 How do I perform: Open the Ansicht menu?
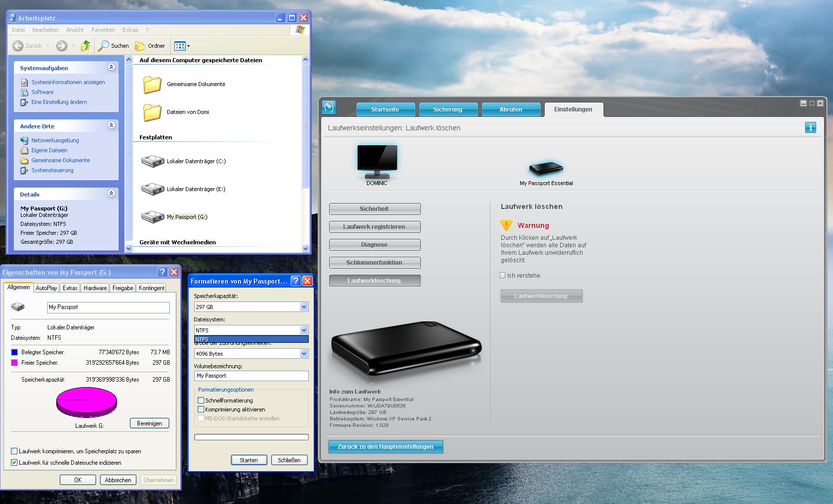click(x=75, y=30)
